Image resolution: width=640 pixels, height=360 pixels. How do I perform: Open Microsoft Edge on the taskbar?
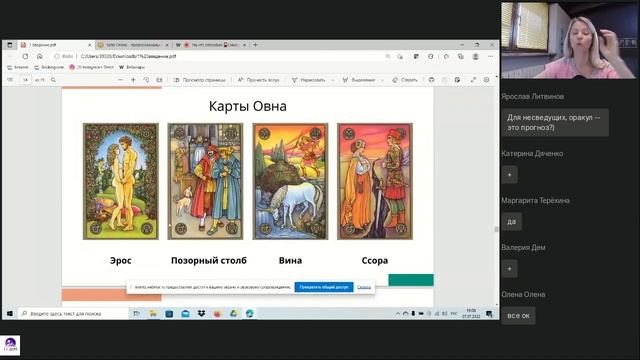(x=250, y=313)
